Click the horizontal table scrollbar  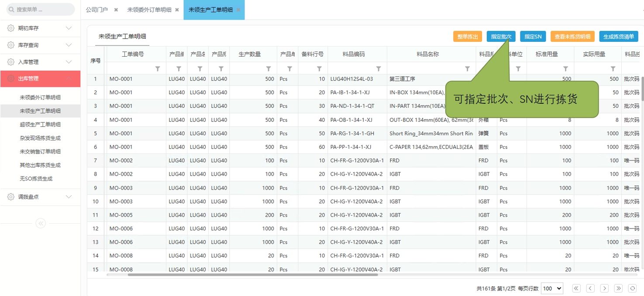point(253,275)
